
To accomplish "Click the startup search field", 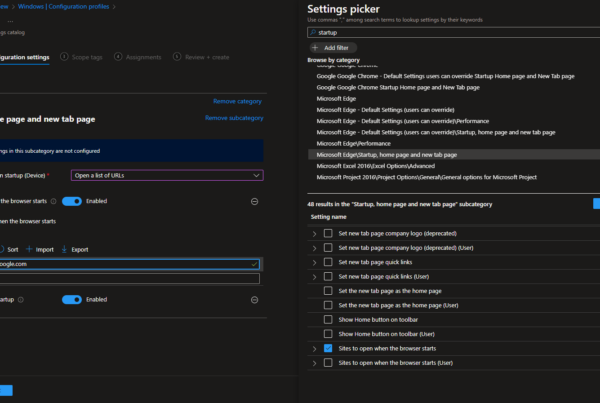I will point(455,33).
